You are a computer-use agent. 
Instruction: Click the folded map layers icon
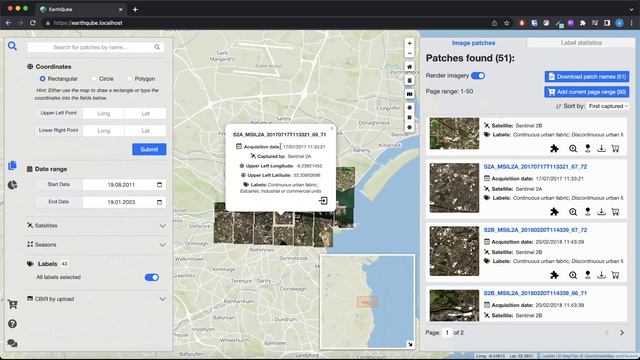pyautogui.click(x=409, y=94)
